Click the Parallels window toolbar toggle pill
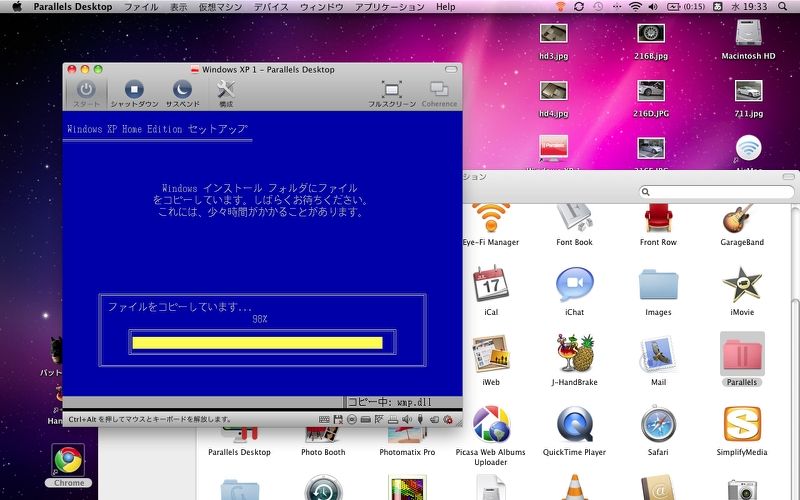 [x=451, y=69]
